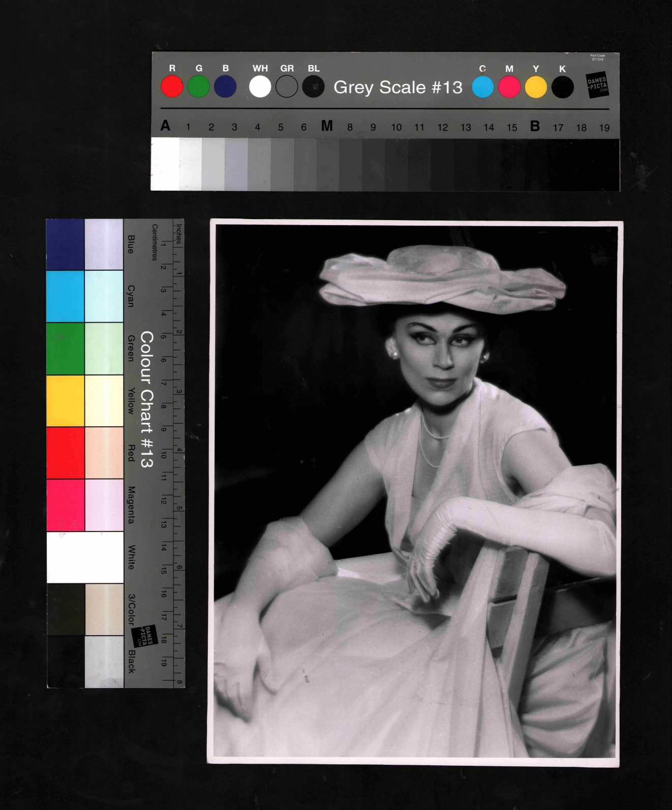Image resolution: width=672 pixels, height=810 pixels.
Task: Click the red circle labeled R
Action: (172, 86)
